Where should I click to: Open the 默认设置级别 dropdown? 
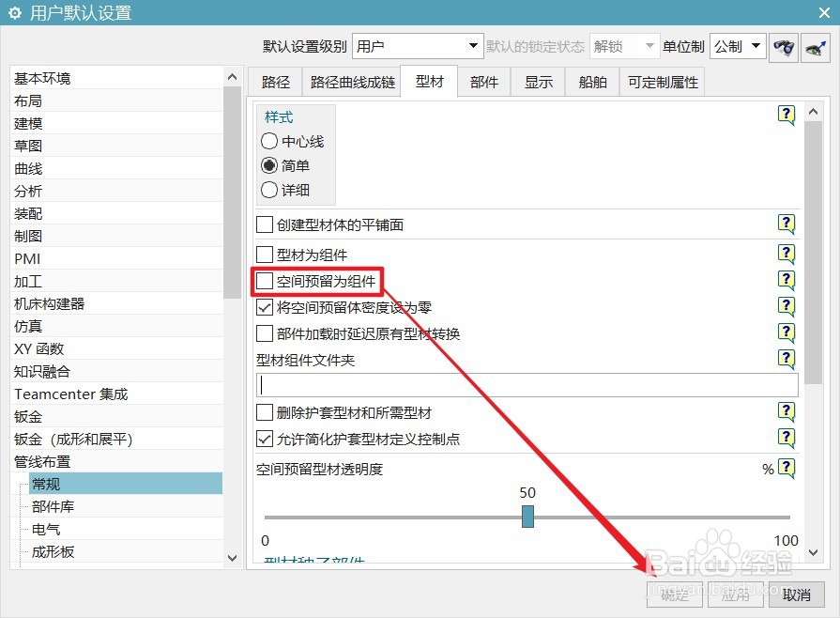pos(473,45)
